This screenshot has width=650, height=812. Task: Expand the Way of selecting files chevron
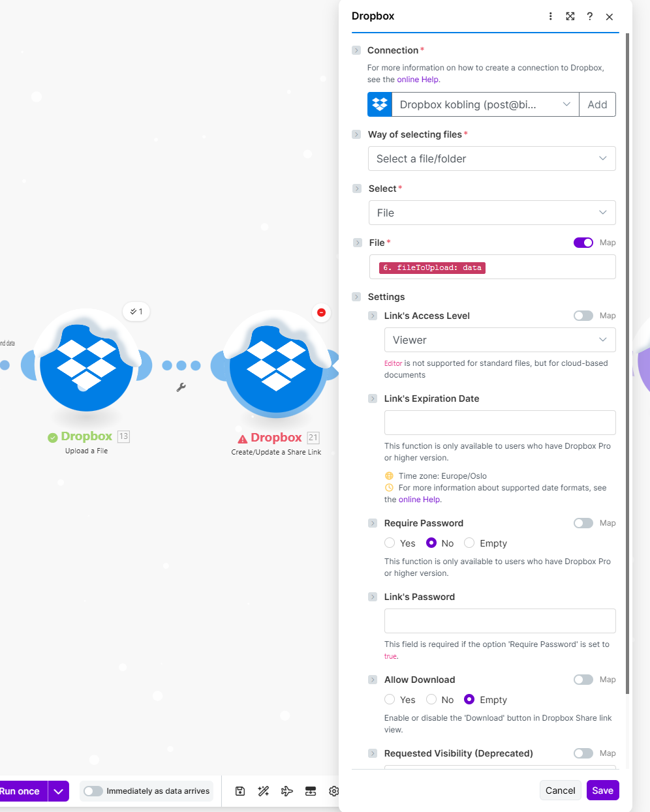pos(356,134)
